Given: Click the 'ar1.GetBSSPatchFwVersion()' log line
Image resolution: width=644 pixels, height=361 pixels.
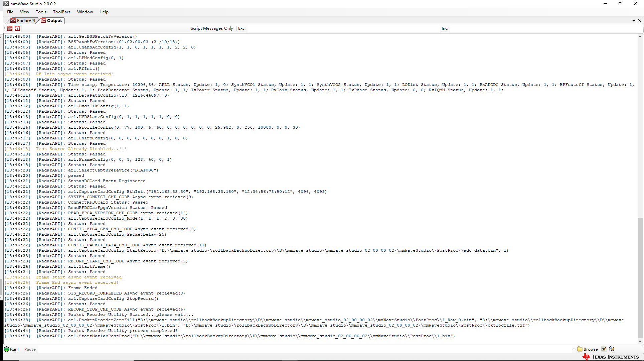Looking at the screenshot, I should [103, 36].
